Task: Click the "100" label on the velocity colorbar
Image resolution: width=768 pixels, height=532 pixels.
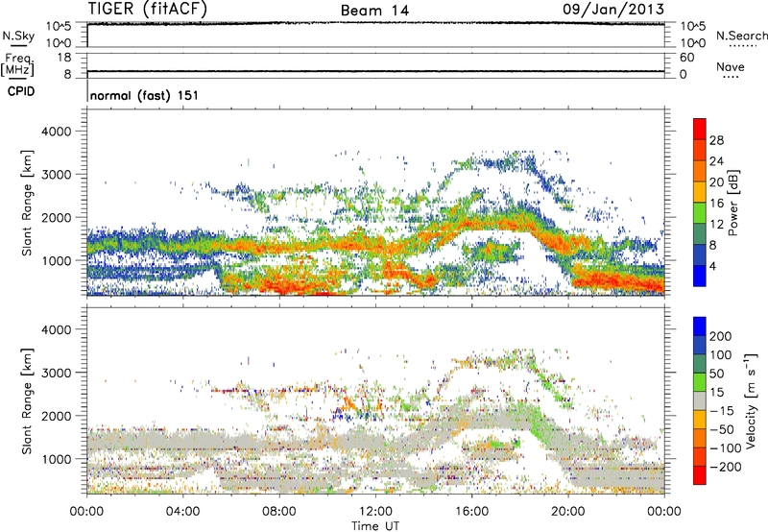Action: coord(721,355)
